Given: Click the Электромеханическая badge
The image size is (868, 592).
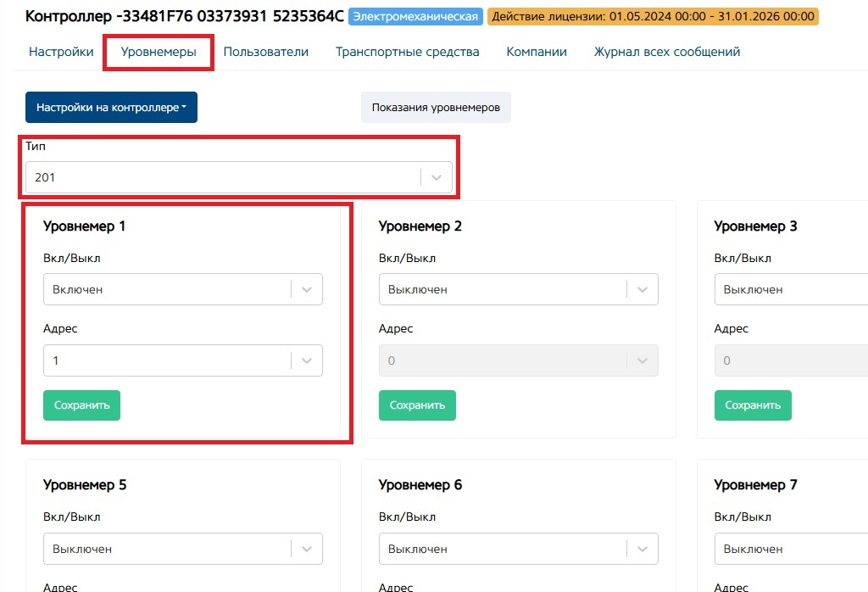Looking at the screenshot, I should tap(415, 17).
